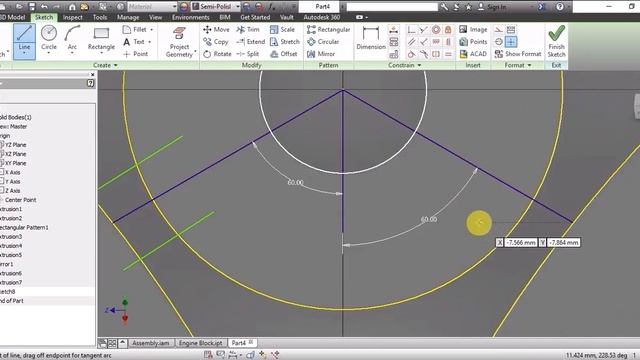Apply the Tangent constraint icon
640x360 pixels.
(x=411, y=54)
